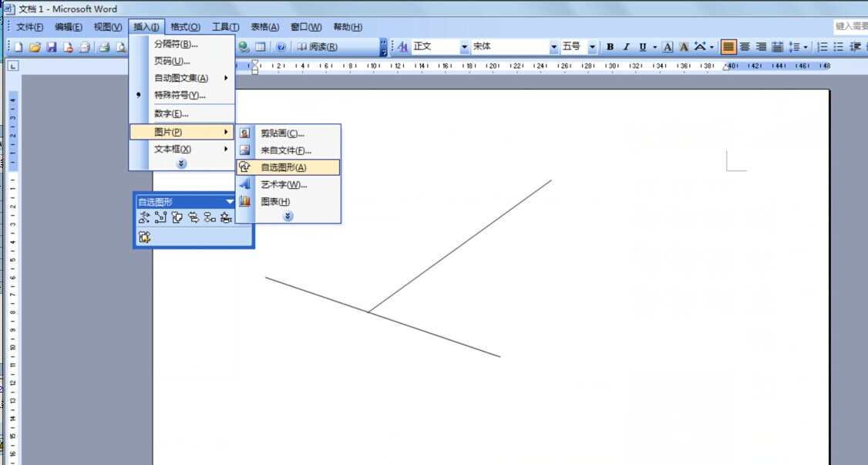Open underline style dropdown arrow

tap(654, 47)
